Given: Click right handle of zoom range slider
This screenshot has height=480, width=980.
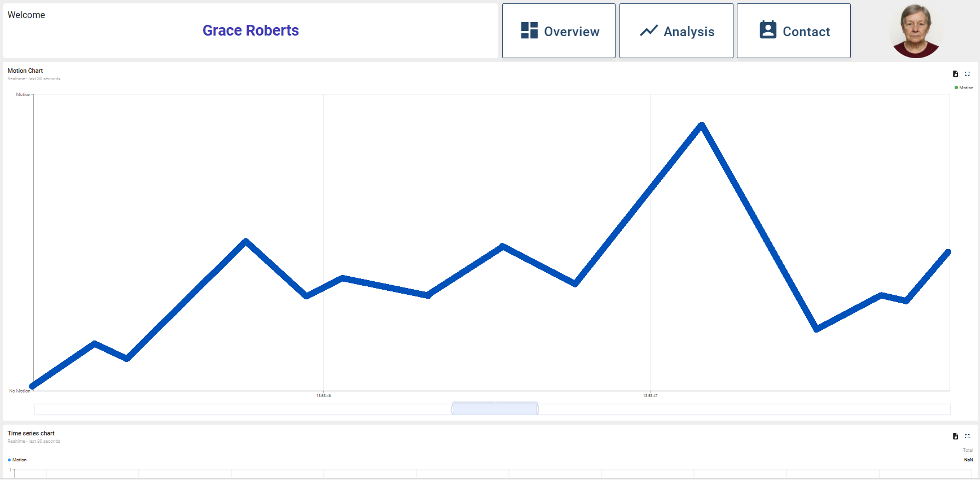Looking at the screenshot, I should pos(537,409).
